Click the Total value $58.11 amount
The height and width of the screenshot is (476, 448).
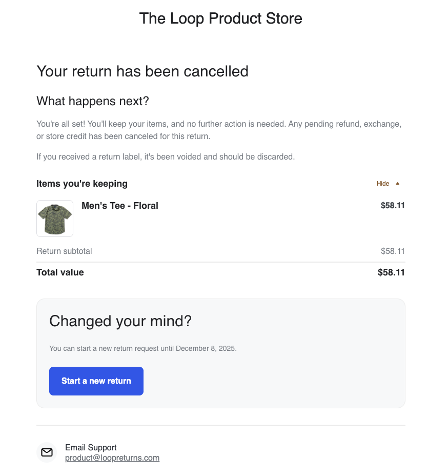point(391,272)
